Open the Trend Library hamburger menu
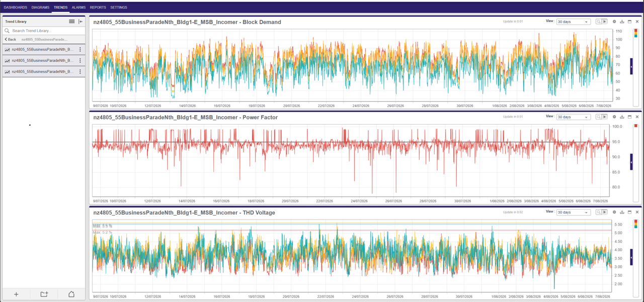Screen dimensions: 644x302 point(72,22)
